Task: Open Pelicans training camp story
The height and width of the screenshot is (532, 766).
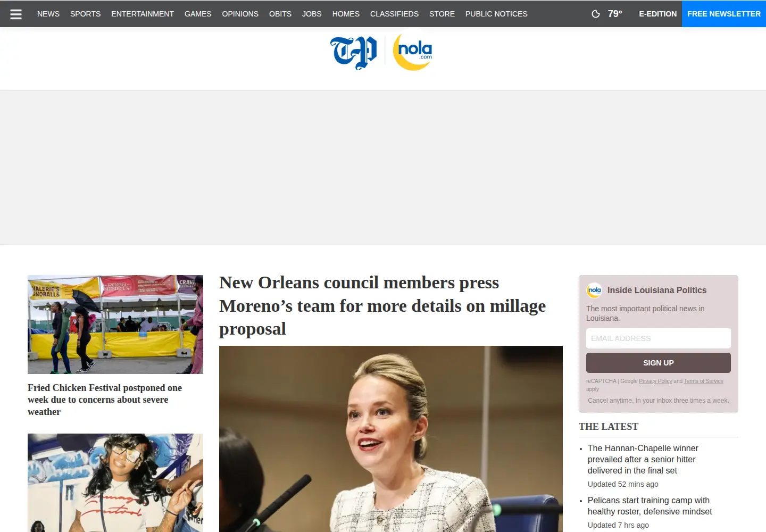Action: pos(650,506)
